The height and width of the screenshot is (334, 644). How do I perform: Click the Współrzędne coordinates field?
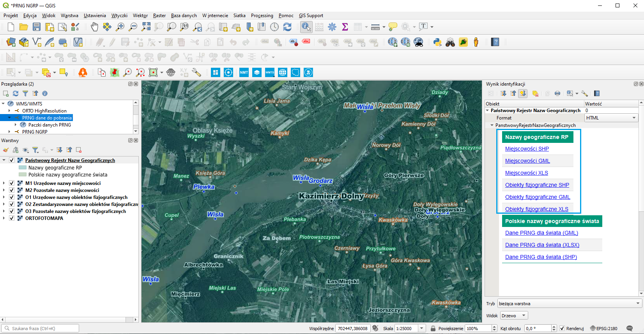pyautogui.click(x=353, y=328)
